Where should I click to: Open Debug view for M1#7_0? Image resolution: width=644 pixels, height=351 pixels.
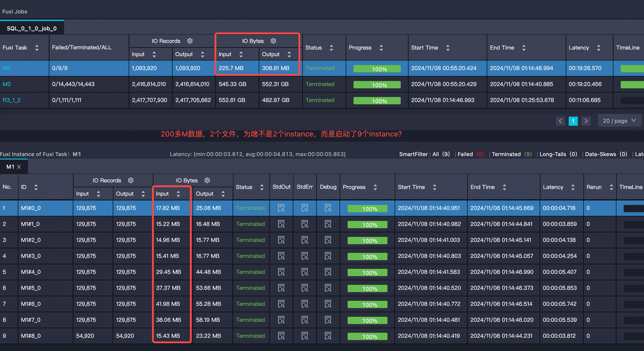click(x=328, y=320)
